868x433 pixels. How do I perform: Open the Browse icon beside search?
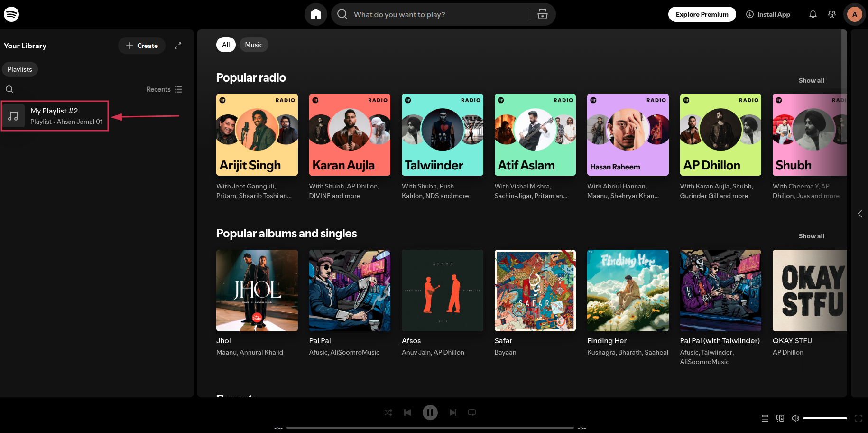(x=543, y=14)
